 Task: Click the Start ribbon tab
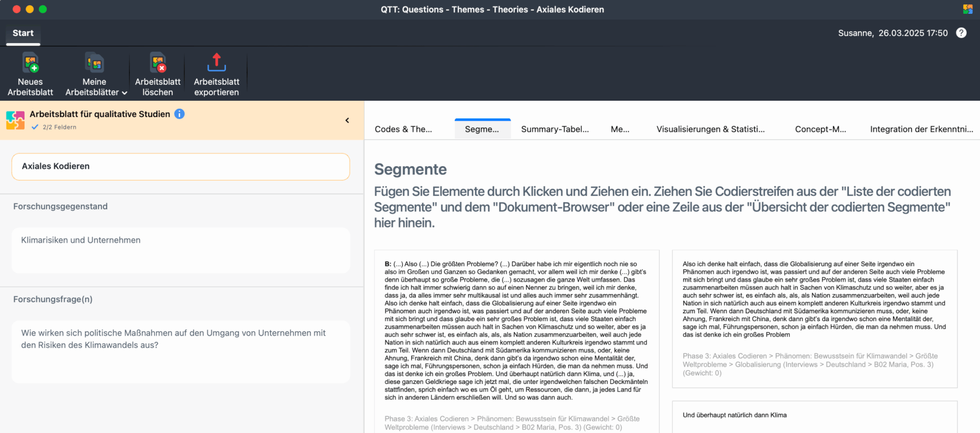pos(23,33)
